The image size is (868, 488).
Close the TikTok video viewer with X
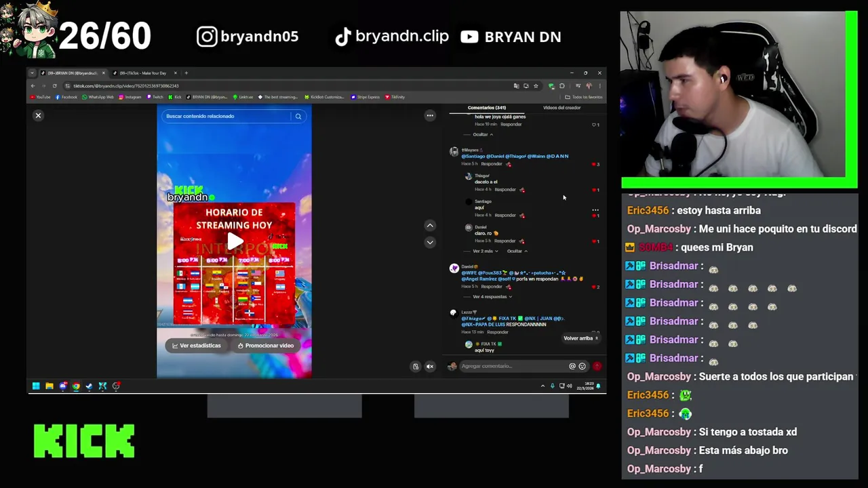tap(38, 116)
